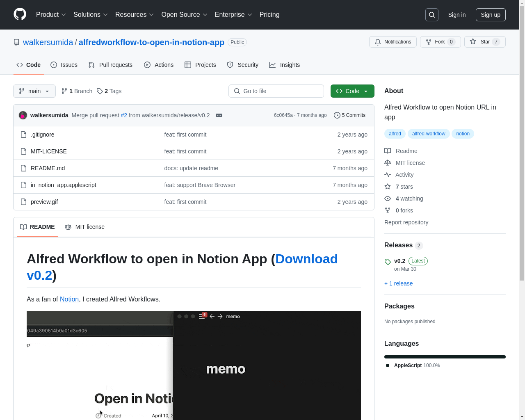The height and width of the screenshot is (420, 525).
Task: Switch to the Pull requests tab
Action: point(110,65)
